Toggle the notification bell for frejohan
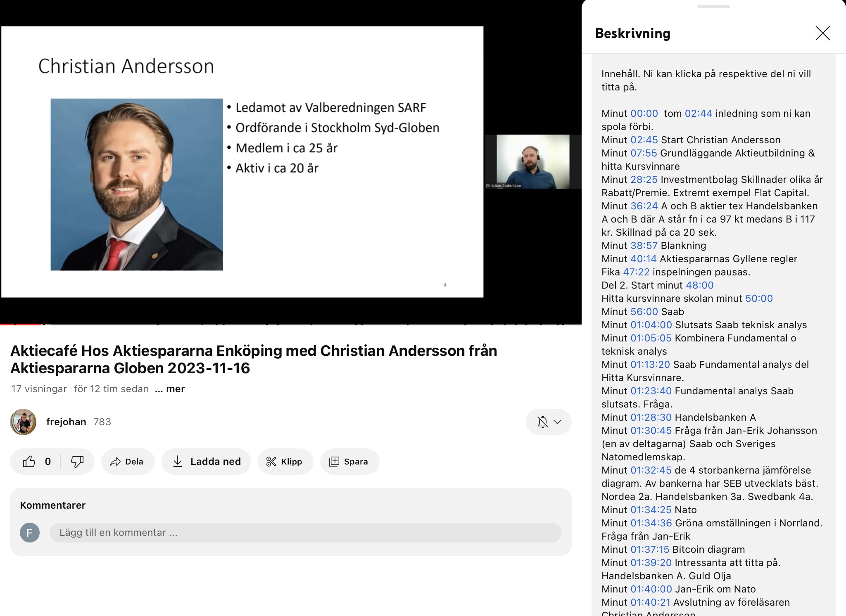This screenshot has height=616, width=846. point(542,422)
